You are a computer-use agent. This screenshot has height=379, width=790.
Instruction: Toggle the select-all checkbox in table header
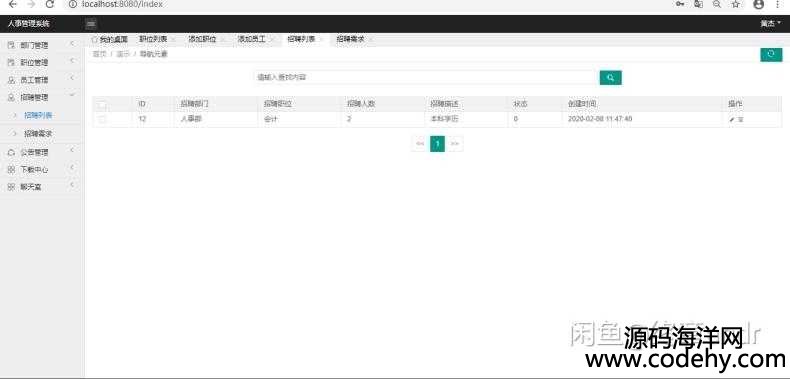point(102,105)
